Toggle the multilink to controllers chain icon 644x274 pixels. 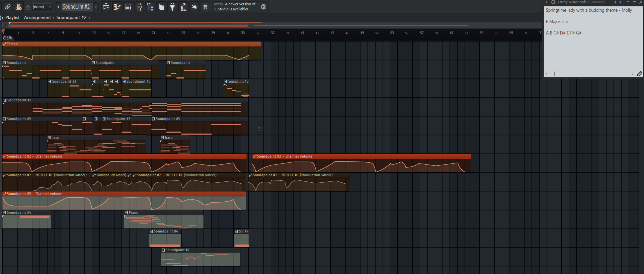(8, 7)
